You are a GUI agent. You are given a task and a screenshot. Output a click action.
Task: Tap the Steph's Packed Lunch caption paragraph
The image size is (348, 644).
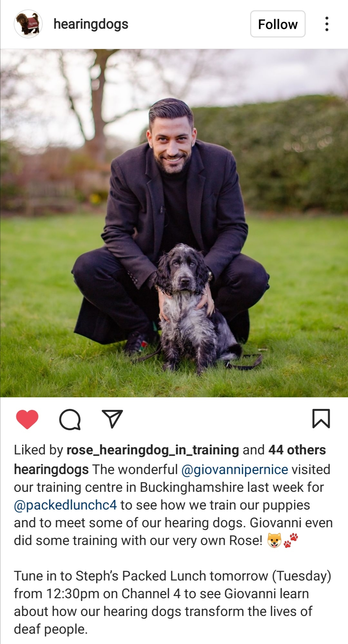click(173, 602)
